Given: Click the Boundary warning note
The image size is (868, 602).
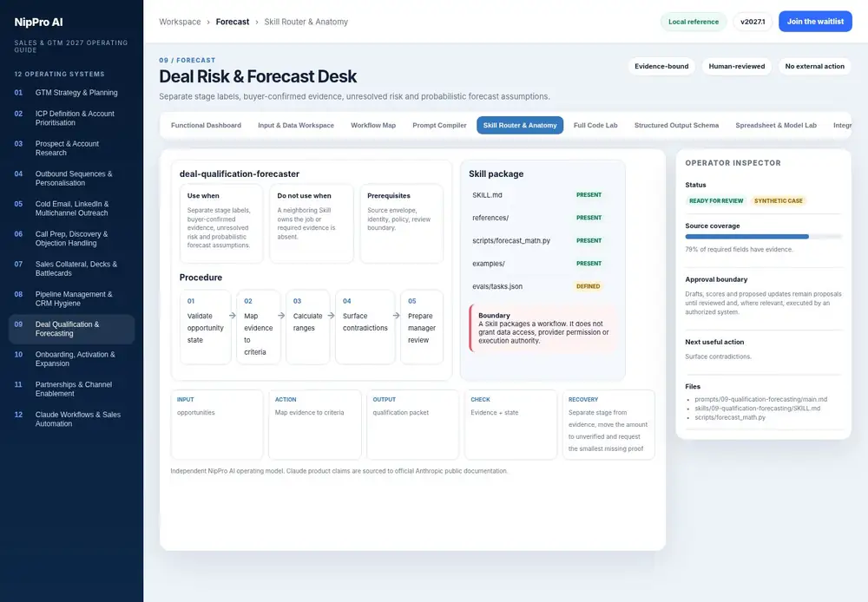Looking at the screenshot, I should pyautogui.click(x=542, y=328).
